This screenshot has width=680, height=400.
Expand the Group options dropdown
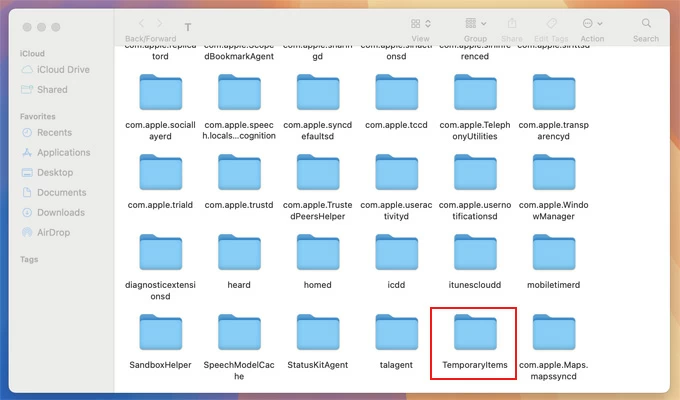point(475,23)
